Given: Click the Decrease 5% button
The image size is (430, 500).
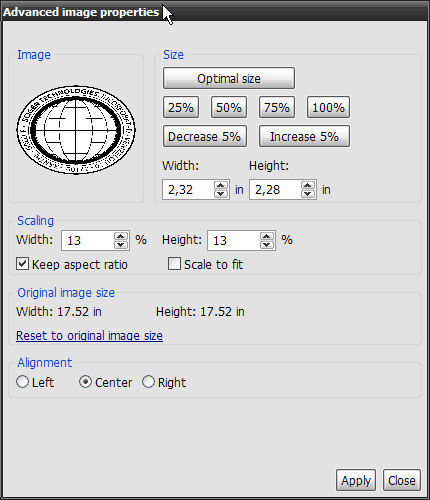Looking at the screenshot, I should pos(205,136).
